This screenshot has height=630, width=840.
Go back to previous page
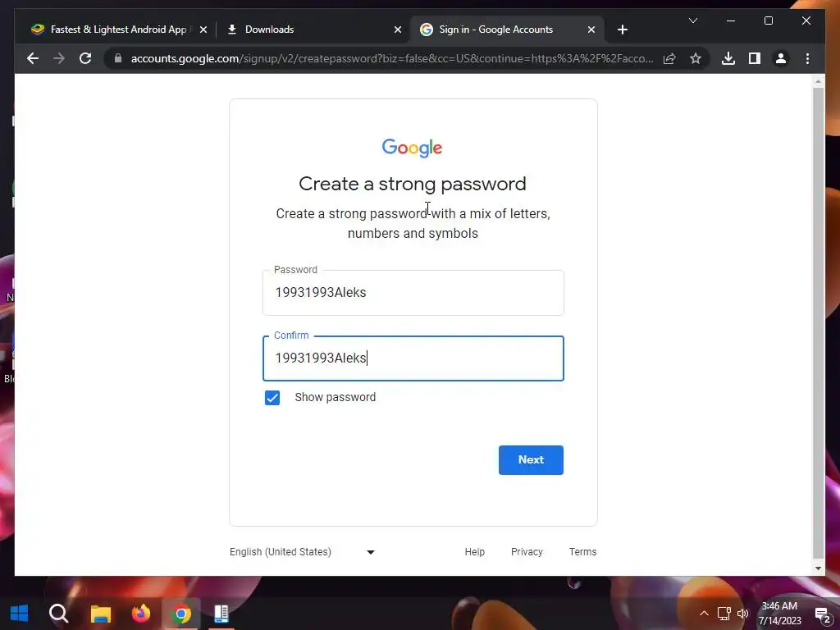33,58
